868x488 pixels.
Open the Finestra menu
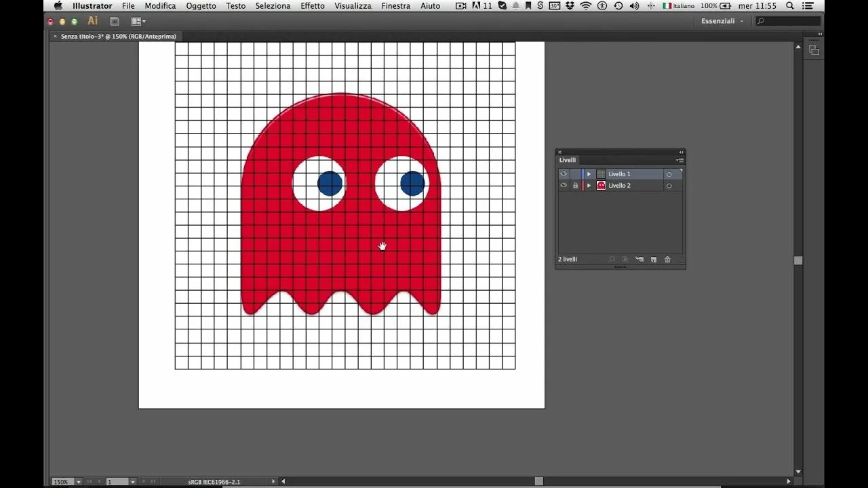[x=395, y=5]
